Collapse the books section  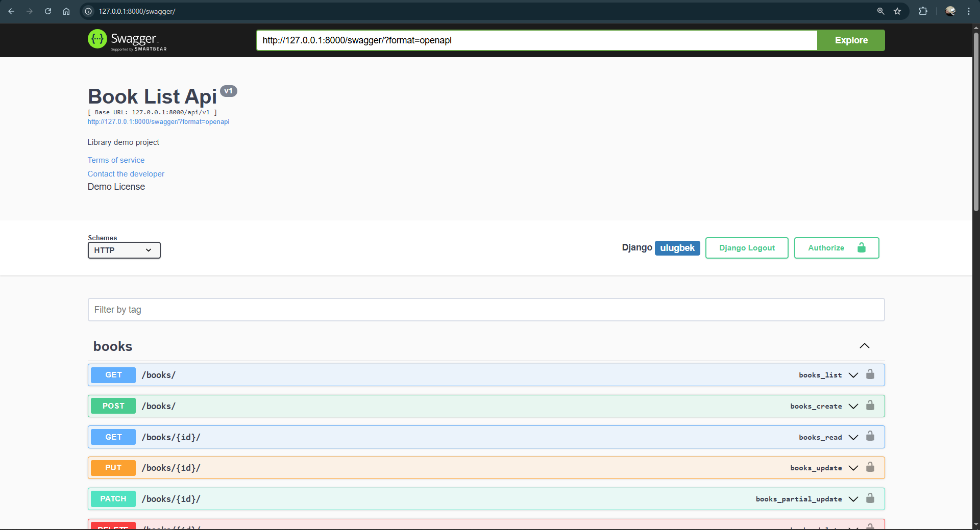tap(864, 345)
